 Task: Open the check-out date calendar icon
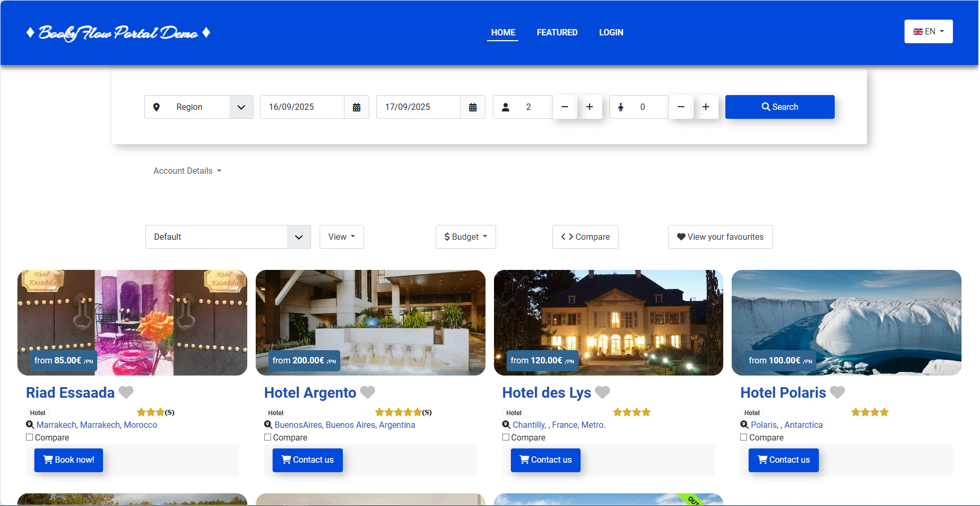tap(473, 107)
